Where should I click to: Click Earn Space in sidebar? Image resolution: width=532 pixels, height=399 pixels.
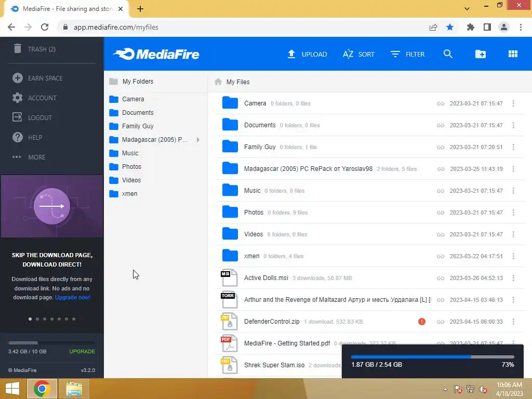pyautogui.click(x=37, y=78)
